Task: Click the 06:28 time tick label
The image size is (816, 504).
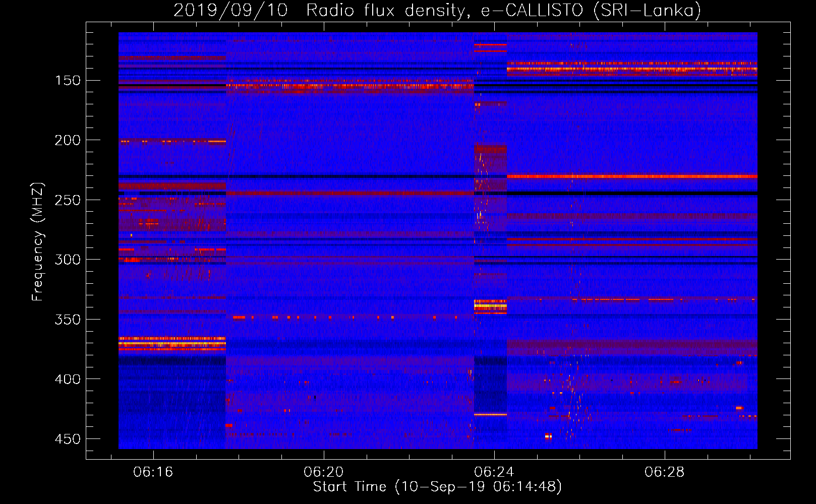Action: (x=665, y=472)
